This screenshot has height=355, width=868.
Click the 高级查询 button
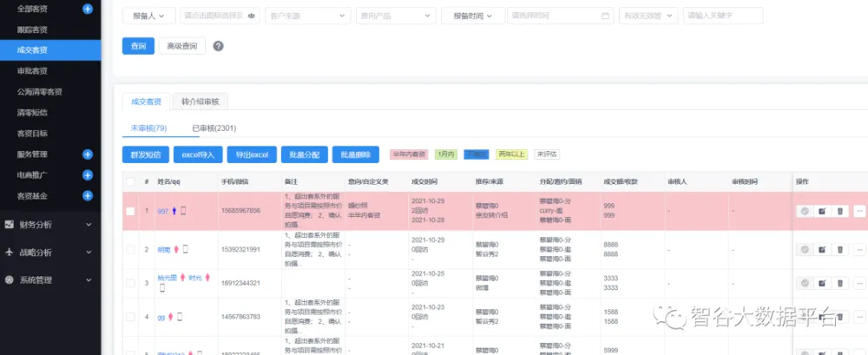click(181, 46)
